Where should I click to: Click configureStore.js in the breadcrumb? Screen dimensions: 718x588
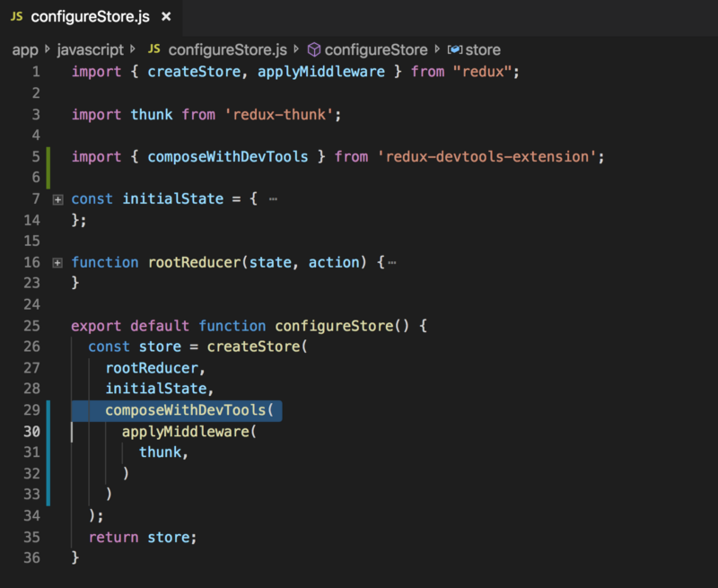(227, 49)
